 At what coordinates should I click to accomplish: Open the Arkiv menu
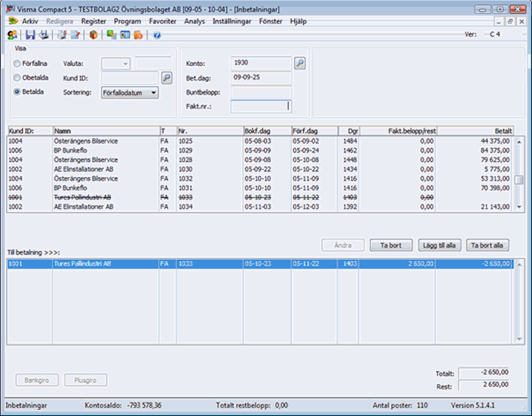tap(30, 21)
